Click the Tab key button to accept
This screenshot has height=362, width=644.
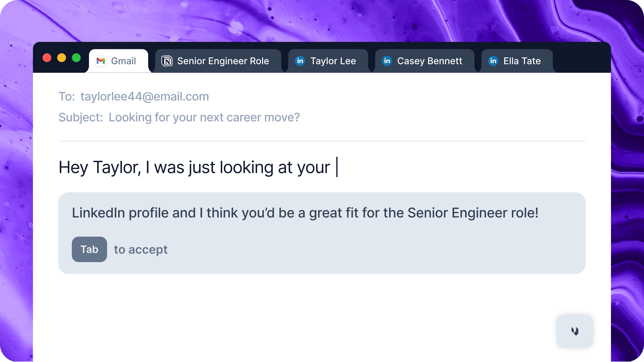click(89, 249)
